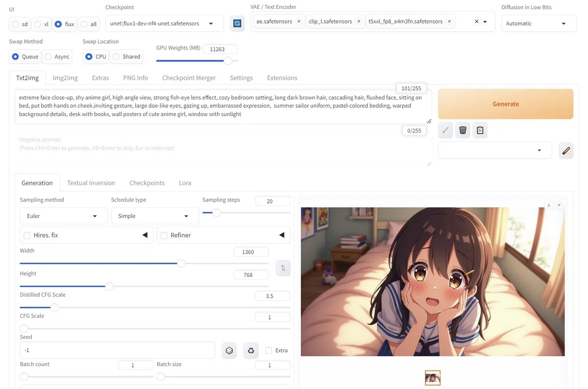Reuse last seed with recycle icon
Screen dimensions: 588x389
click(x=251, y=350)
